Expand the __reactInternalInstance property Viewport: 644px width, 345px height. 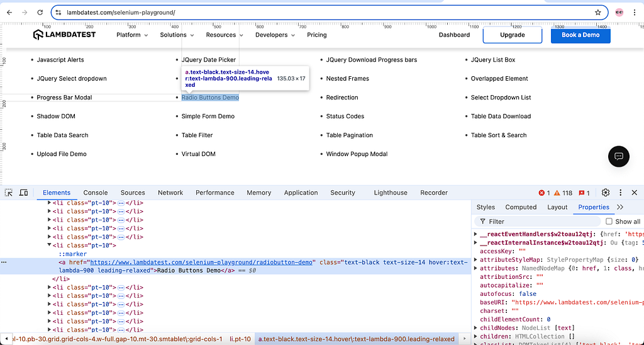[x=476, y=242]
